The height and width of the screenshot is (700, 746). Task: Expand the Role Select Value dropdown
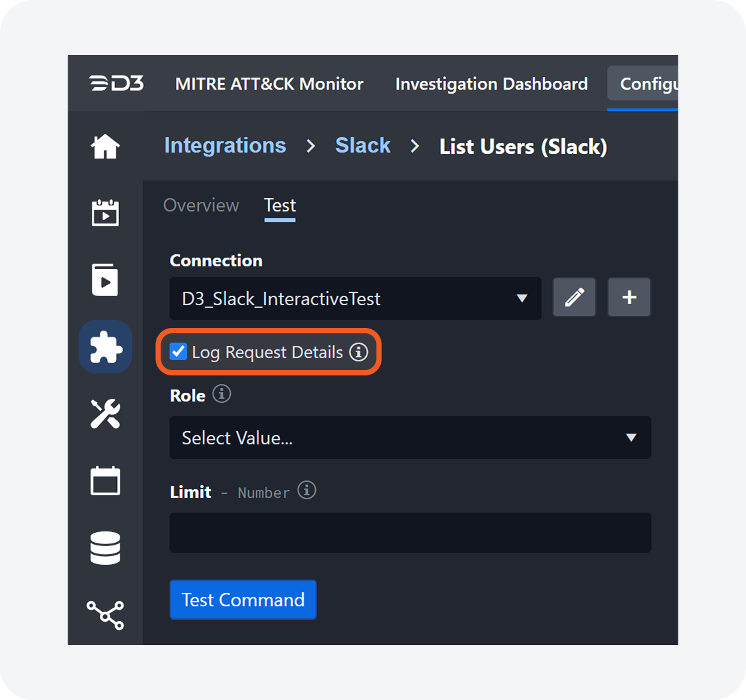[x=409, y=438]
